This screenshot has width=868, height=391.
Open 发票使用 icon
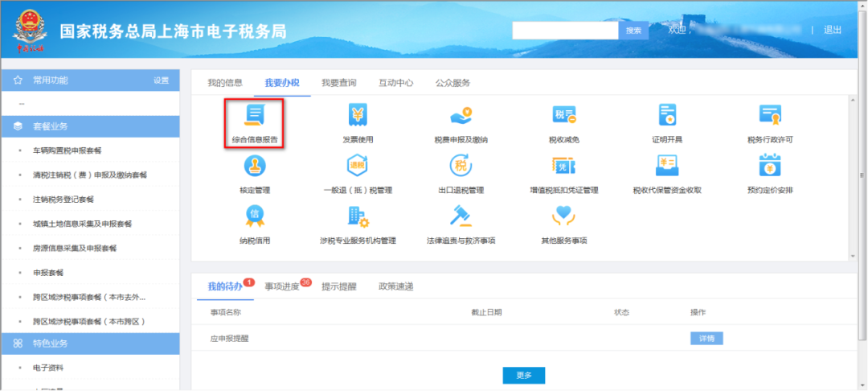(358, 115)
